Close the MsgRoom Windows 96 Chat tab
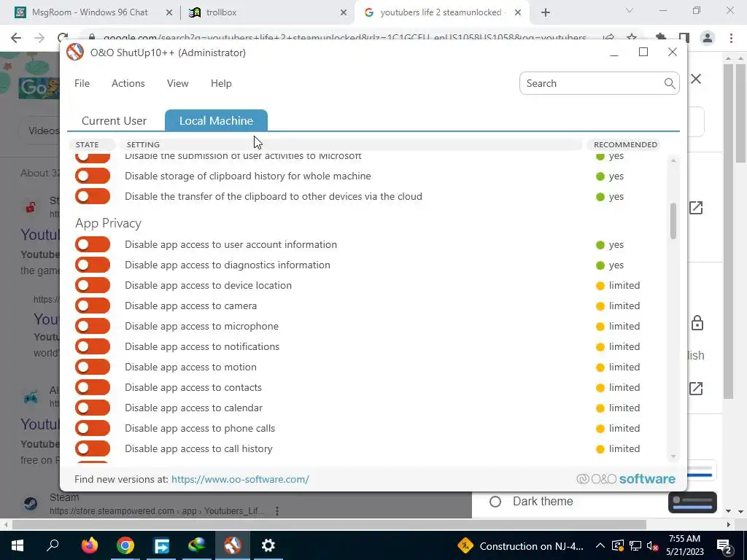 coord(169,12)
